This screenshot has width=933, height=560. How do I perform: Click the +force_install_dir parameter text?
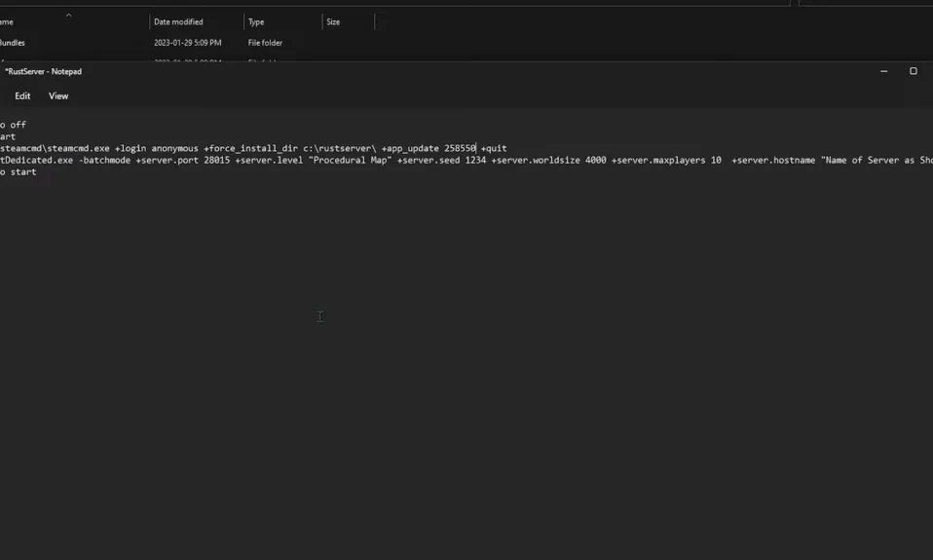(250, 148)
